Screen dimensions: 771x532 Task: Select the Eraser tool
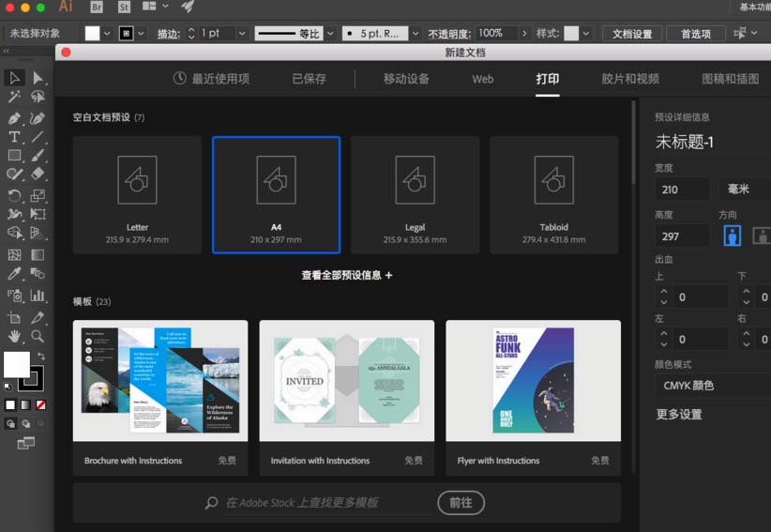pyautogui.click(x=38, y=175)
